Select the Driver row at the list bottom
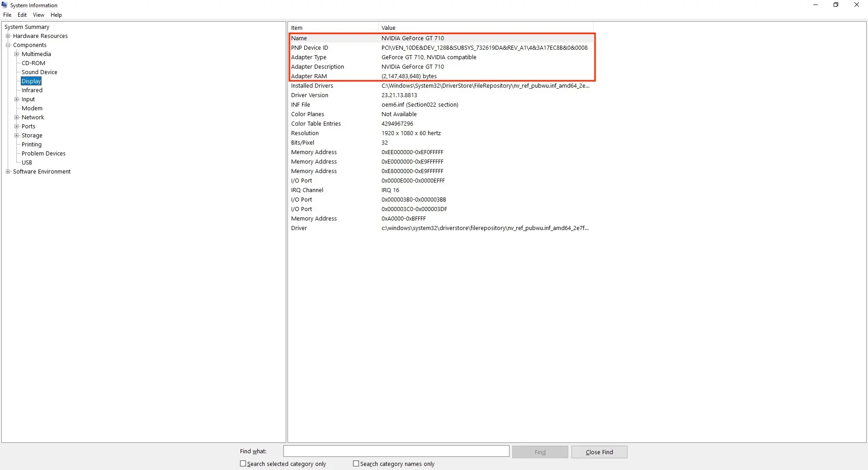This screenshot has width=868, height=470. [x=441, y=228]
